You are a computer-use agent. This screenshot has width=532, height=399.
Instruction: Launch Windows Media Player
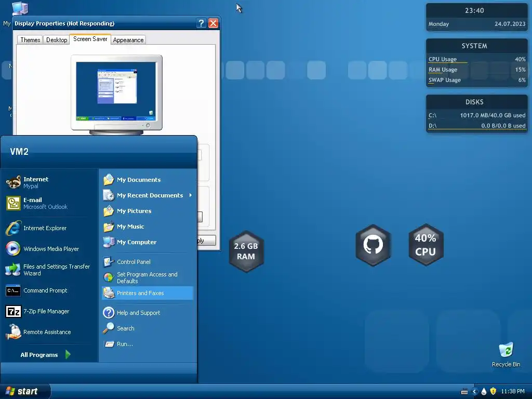pos(47,249)
